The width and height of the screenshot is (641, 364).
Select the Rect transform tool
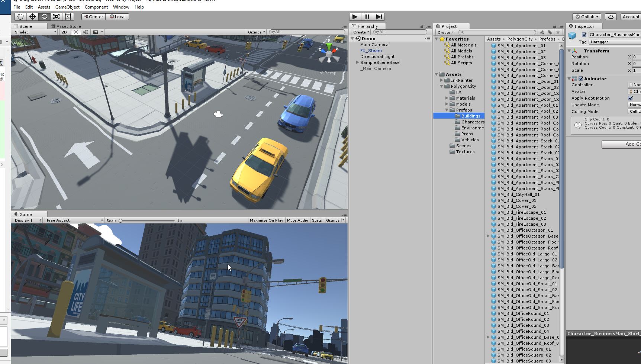68,17
